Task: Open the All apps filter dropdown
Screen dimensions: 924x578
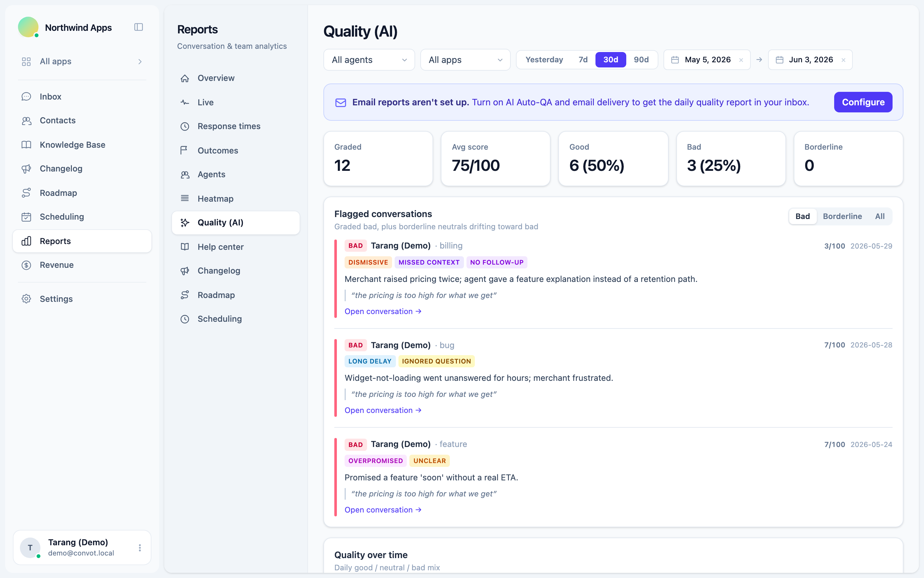Action: tap(465, 60)
